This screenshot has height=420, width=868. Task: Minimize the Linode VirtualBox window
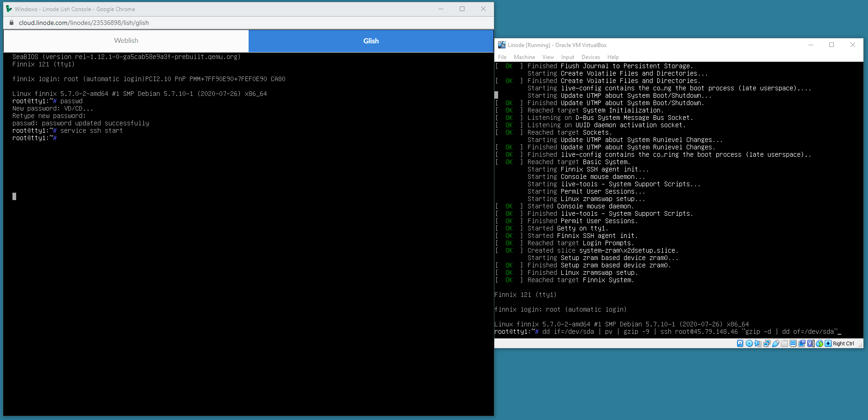pos(811,45)
